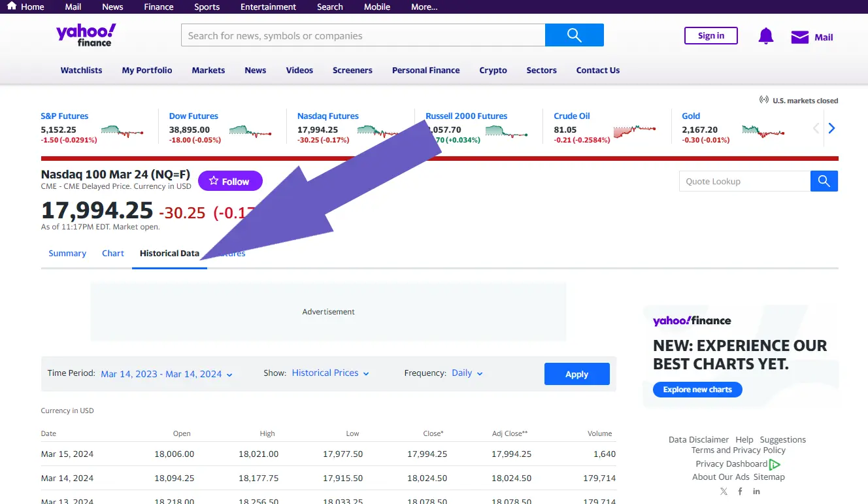Open the Sectors menu item
Image resolution: width=868 pixels, height=504 pixels.
[541, 70]
